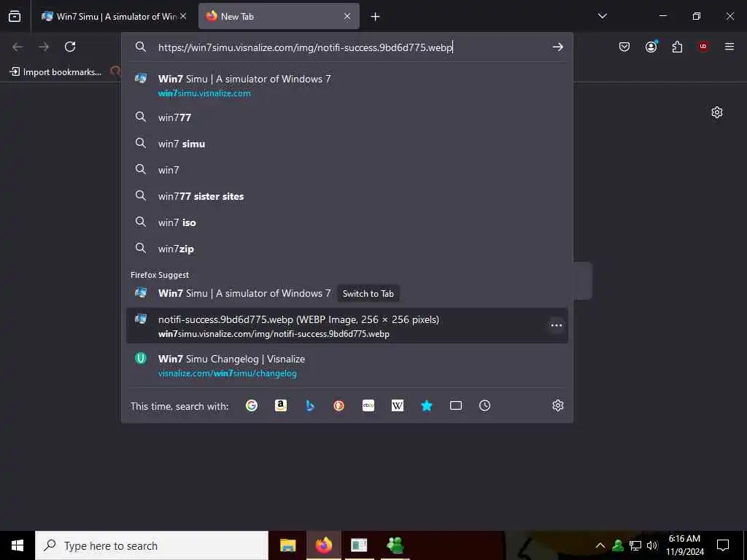Click network icon in system tray
Viewport: 747px width, 560px height.
(x=635, y=545)
